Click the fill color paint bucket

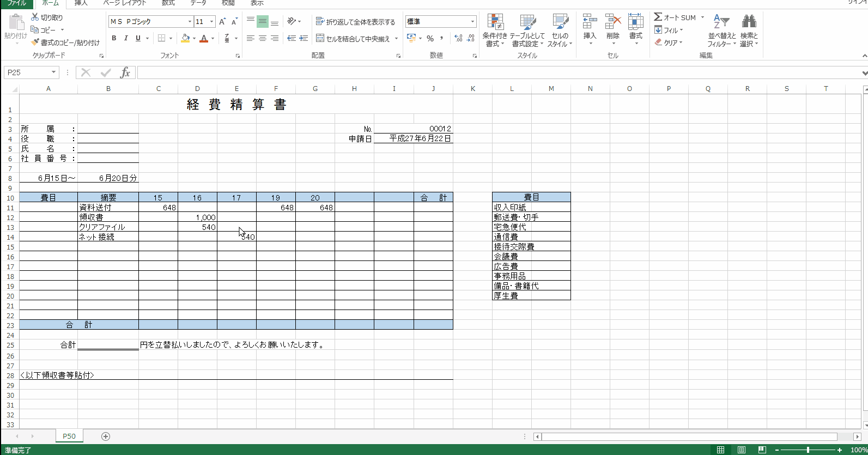pyautogui.click(x=185, y=38)
